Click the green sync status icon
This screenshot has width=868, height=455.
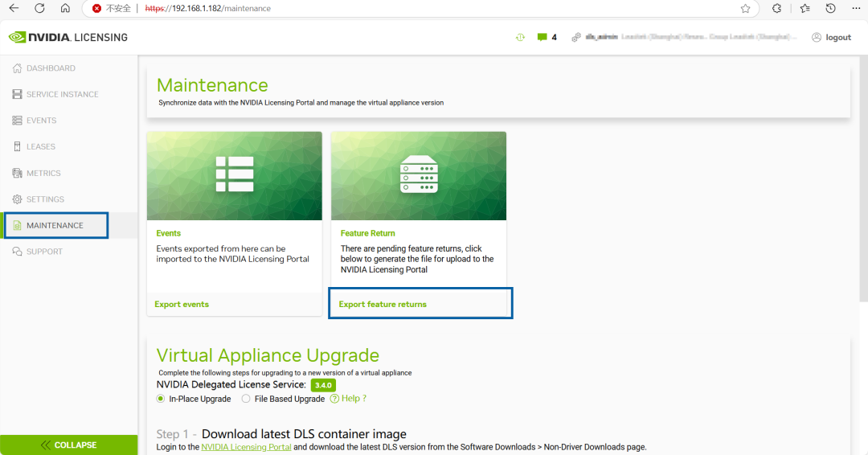520,37
